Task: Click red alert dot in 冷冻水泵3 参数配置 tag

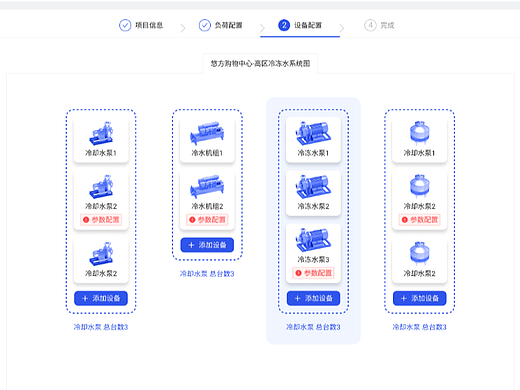Action: (298, 273)
